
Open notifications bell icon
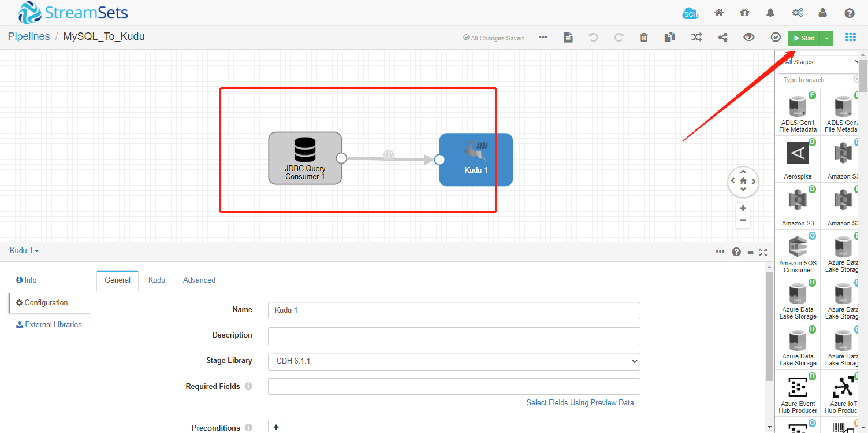tap(770, 13)
